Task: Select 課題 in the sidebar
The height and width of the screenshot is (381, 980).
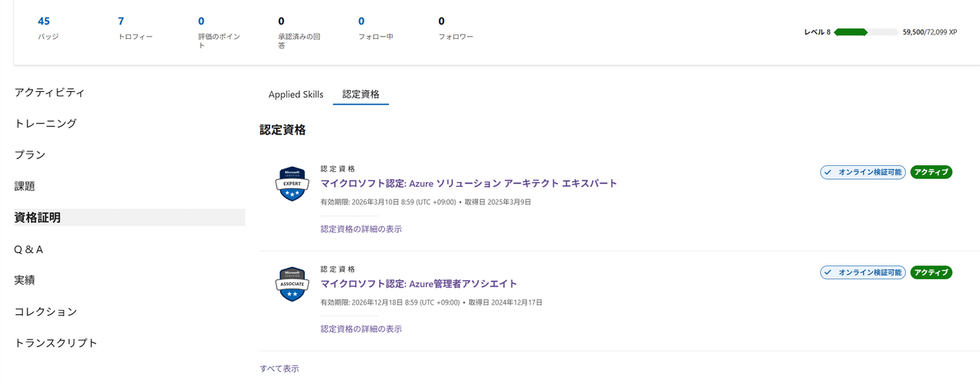Action: pos(24,186)
